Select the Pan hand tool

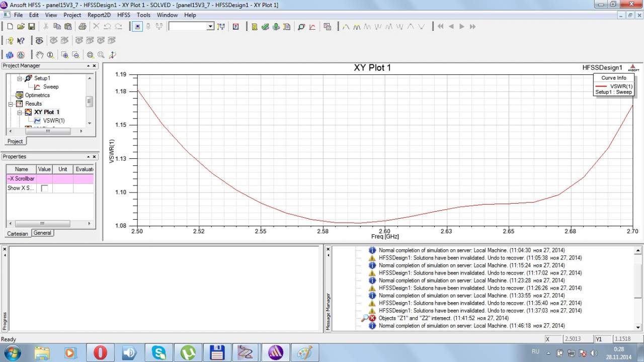click(39, 55)
